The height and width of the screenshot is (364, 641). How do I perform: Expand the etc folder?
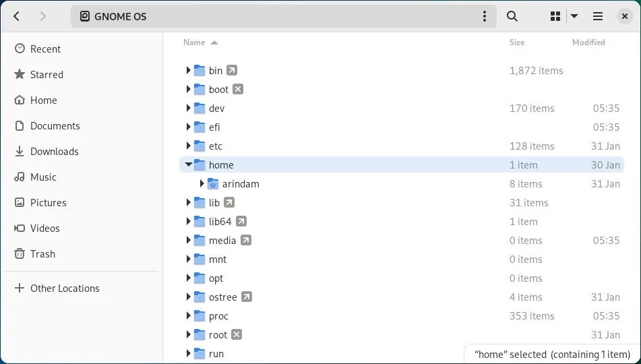pos(188,146)
